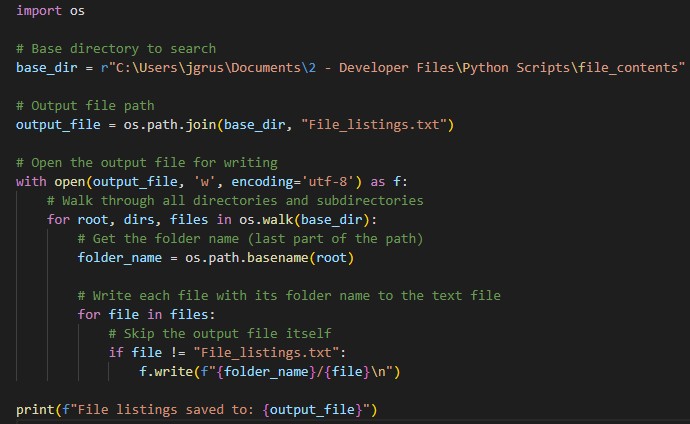
Task: Click the comment '# Write each file with its folder name to the text file'
Action: point(289,296)
